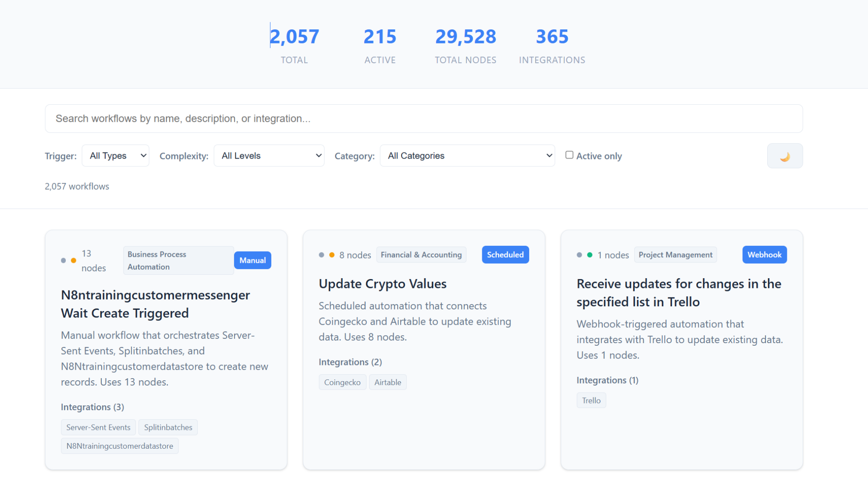Screen dimensions: 868x482
Task: Enable the Active only checkbox
Action: pos(569,155)
